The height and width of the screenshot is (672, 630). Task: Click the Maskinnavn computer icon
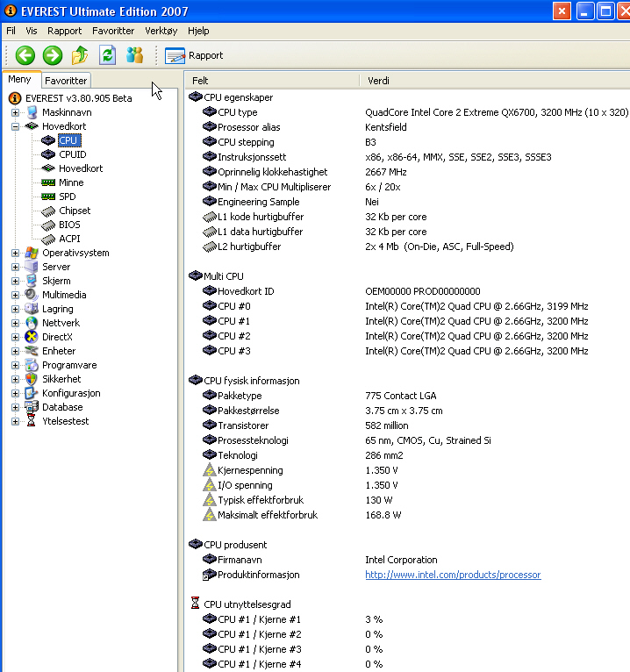click(32, 112)
